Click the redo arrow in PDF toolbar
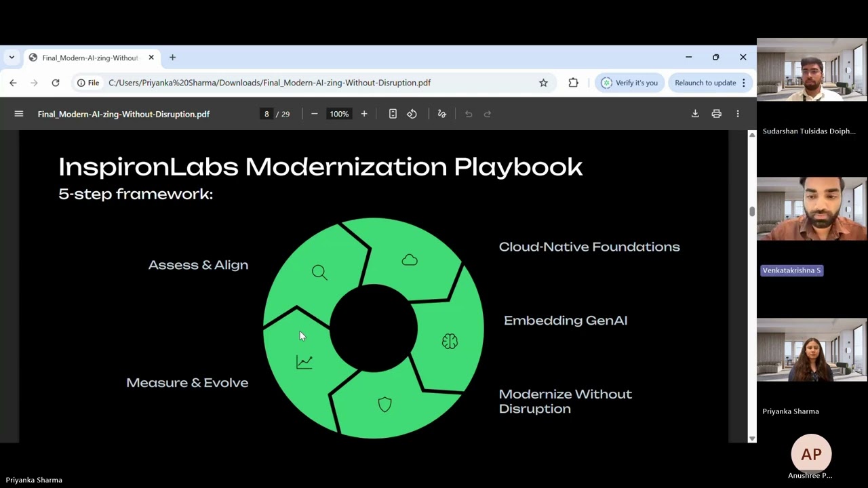Screen dimensions: 868x488 [488, 114]
